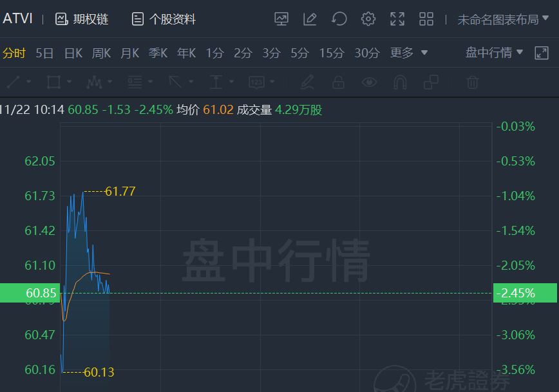Open chart settings gear icon
This screenshot has height=392, width=559.
[368, 19]
